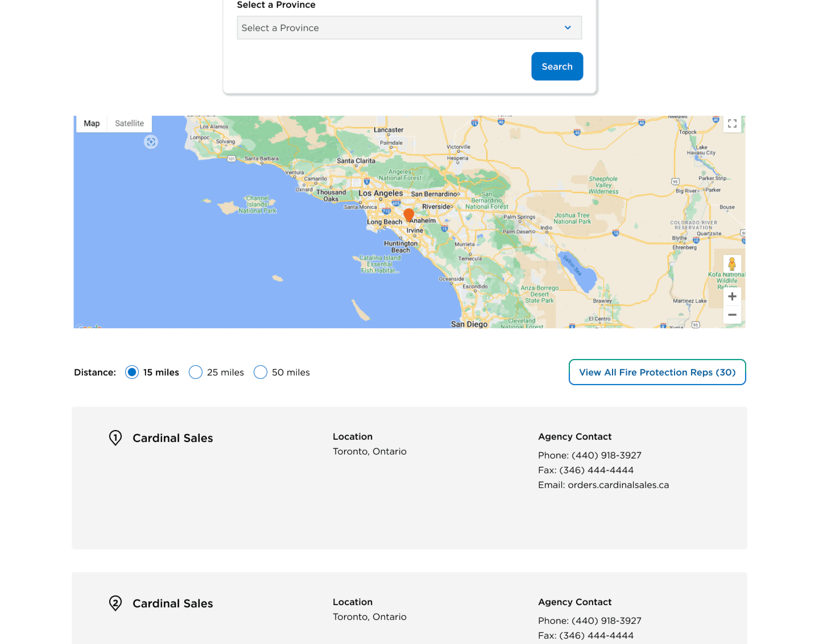Select the 15 miles distance radio
The height and width of the screenshot is (644, 819).
pos(132,372)
